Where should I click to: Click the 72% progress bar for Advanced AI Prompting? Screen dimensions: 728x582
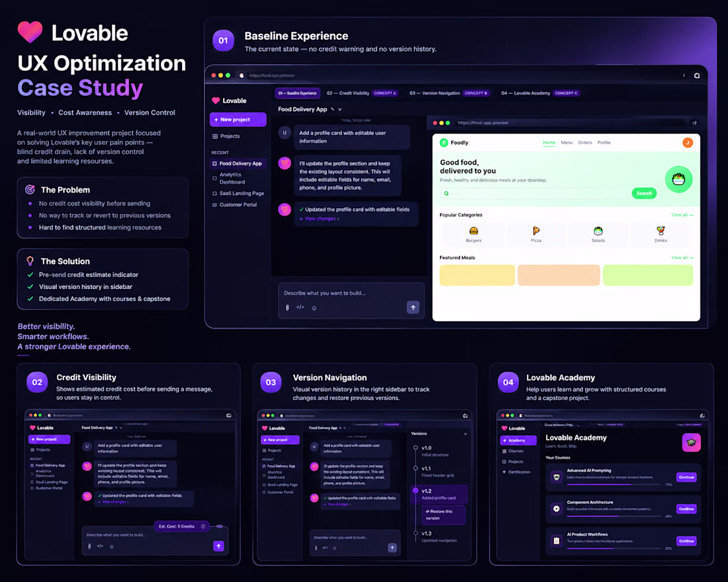(614, 484)
